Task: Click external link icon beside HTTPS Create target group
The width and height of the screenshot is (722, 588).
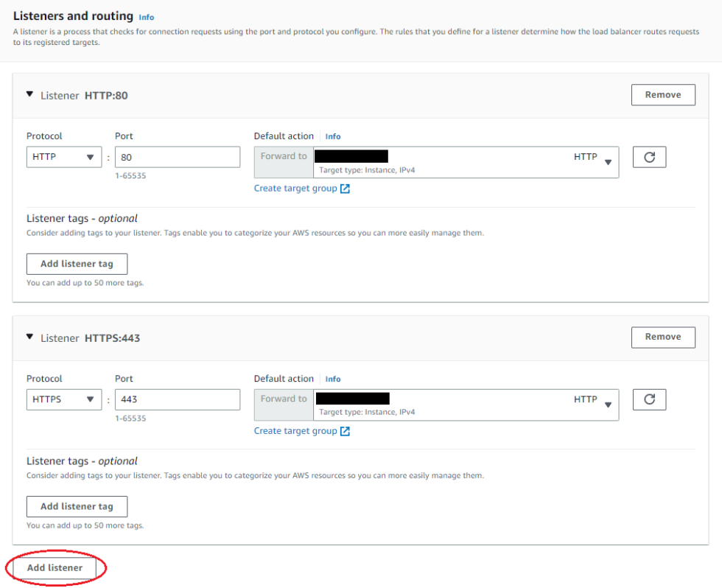Action: pyautogui.click(x=344, y=430)
